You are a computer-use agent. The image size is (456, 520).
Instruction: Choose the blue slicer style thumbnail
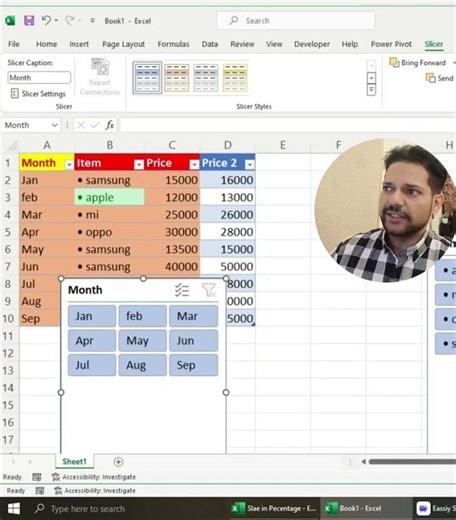(147, 78)
